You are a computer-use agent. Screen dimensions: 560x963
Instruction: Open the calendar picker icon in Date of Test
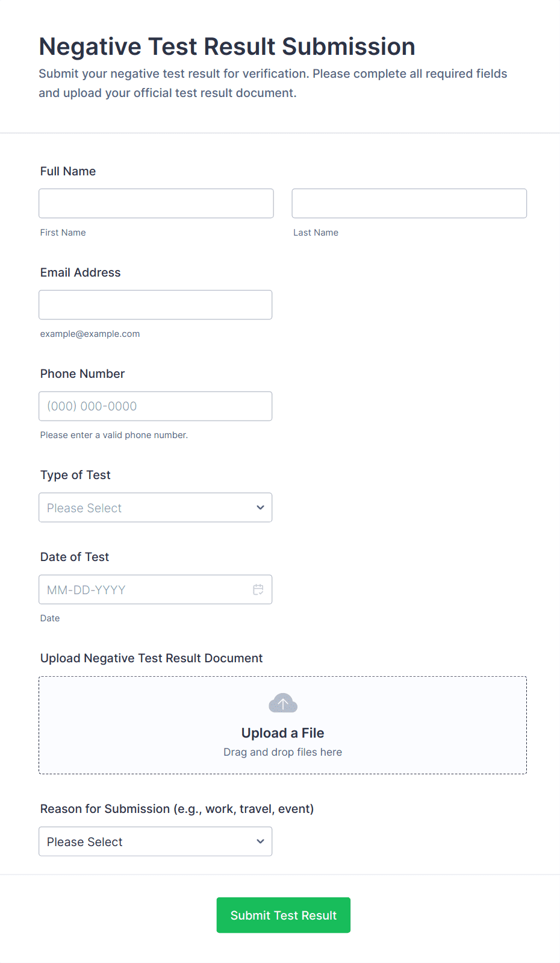pyautogui.click(x=258, y=589)
